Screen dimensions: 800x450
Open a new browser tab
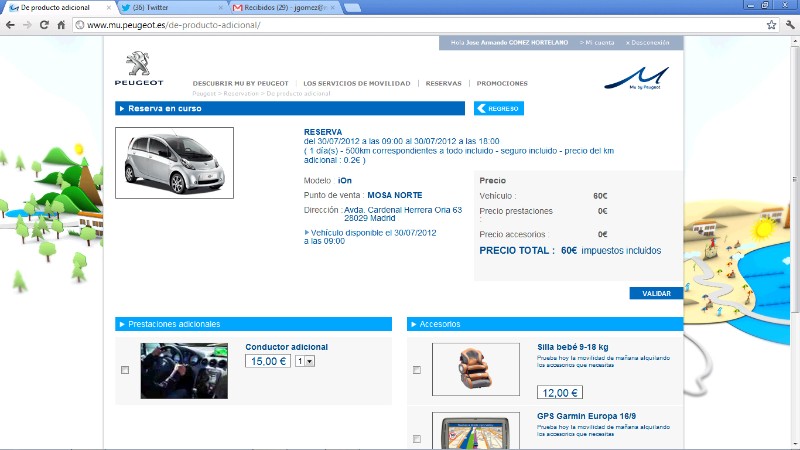(x=353, y=8)
